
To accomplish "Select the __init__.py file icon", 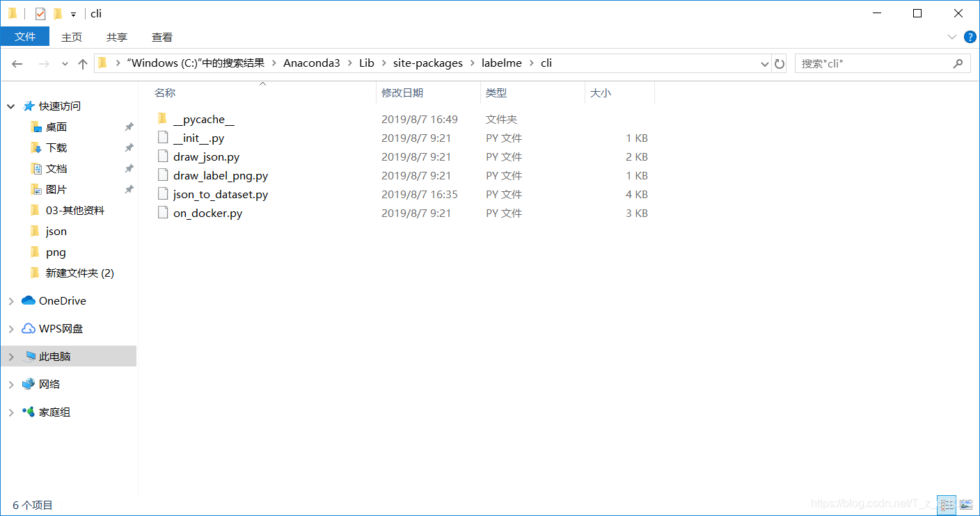I will click(x=163, y=138).
